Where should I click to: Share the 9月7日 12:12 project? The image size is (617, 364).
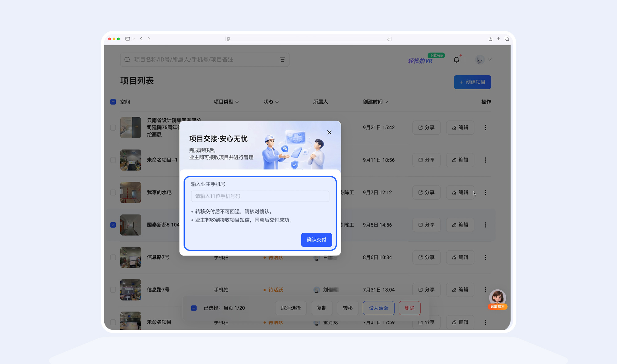pos(426,192)
